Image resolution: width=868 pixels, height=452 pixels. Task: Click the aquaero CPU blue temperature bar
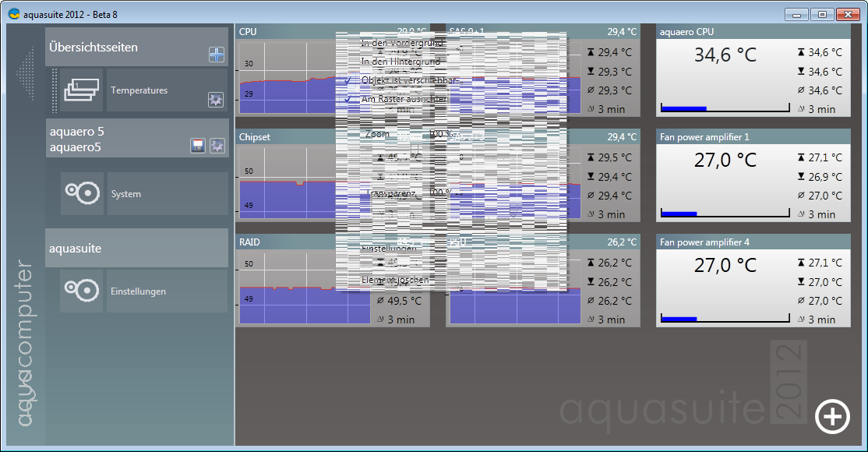[683, 108]
